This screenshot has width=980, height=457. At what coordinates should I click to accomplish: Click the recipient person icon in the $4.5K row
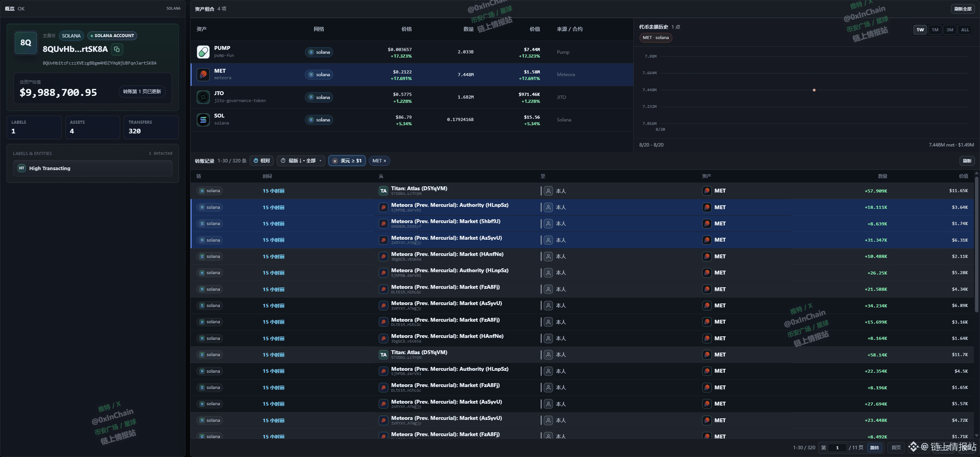point(548,371)
